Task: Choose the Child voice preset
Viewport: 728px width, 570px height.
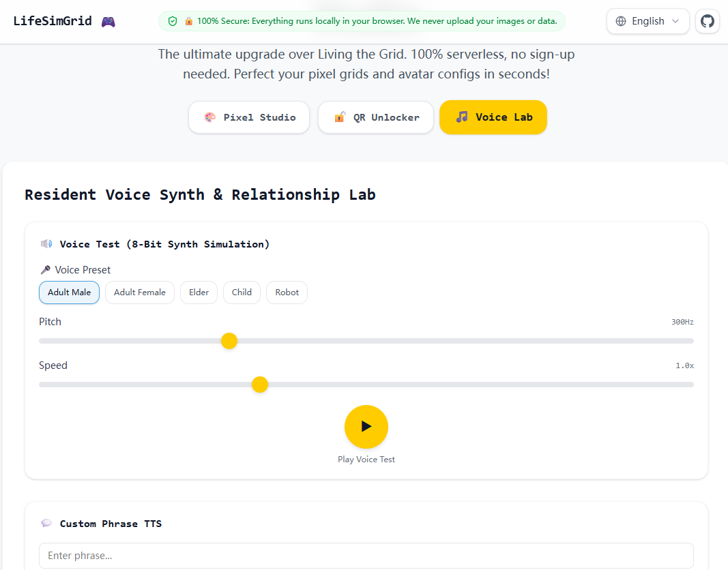Action: coord(242,292)
